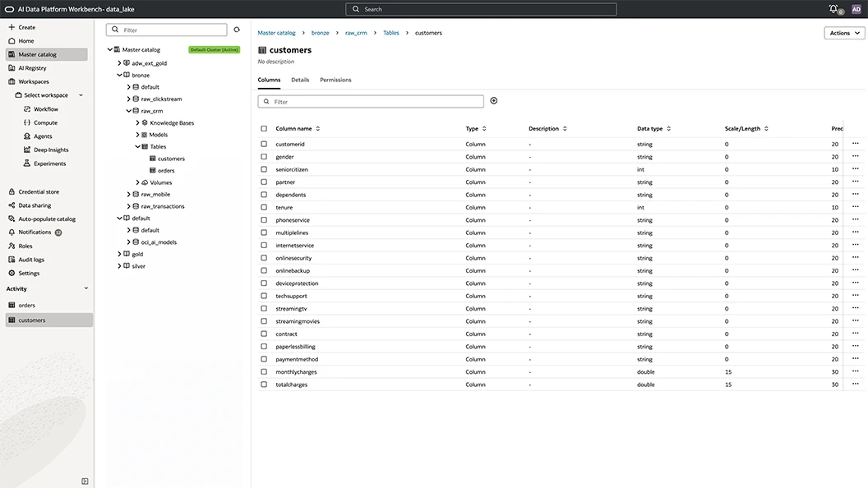Open Audit logs in sidebar
The image size is (868, 488).
click(26, 260)
